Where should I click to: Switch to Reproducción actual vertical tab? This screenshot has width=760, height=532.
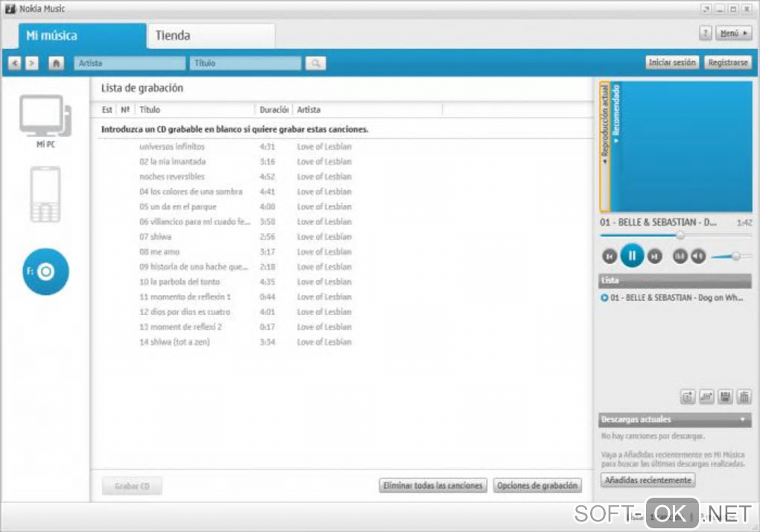[604, 146]
